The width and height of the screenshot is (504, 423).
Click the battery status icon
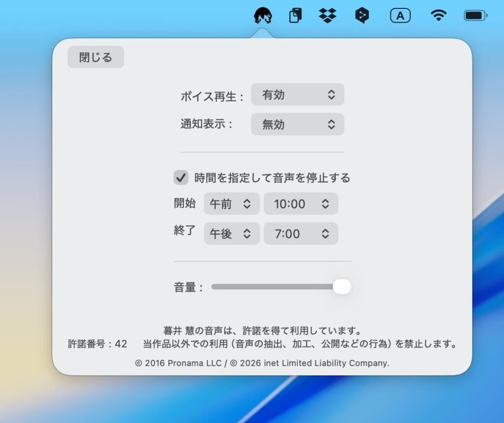(x=475, y=16)
